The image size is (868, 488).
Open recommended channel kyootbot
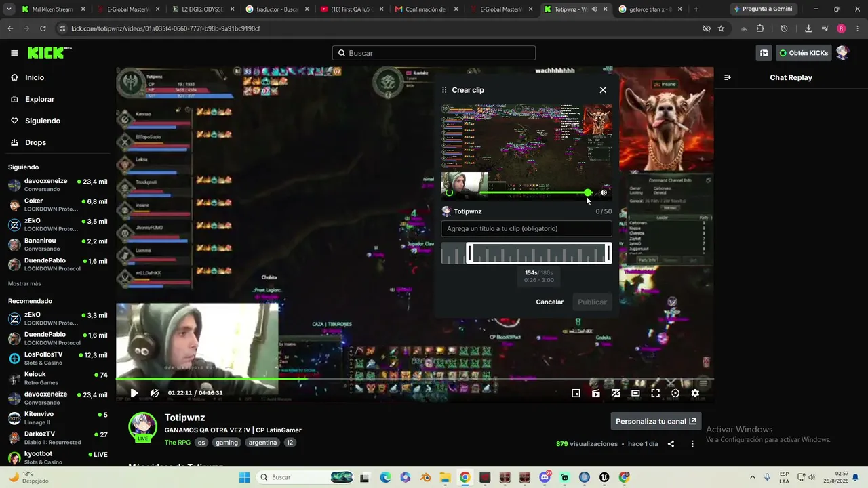57,457
